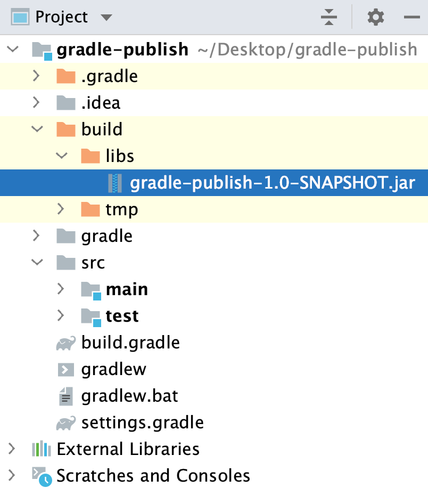Click the gradle-publish module folder icon
Viewport: 428px width, 504px height.
pyautogui.click(x=42, y=51)
